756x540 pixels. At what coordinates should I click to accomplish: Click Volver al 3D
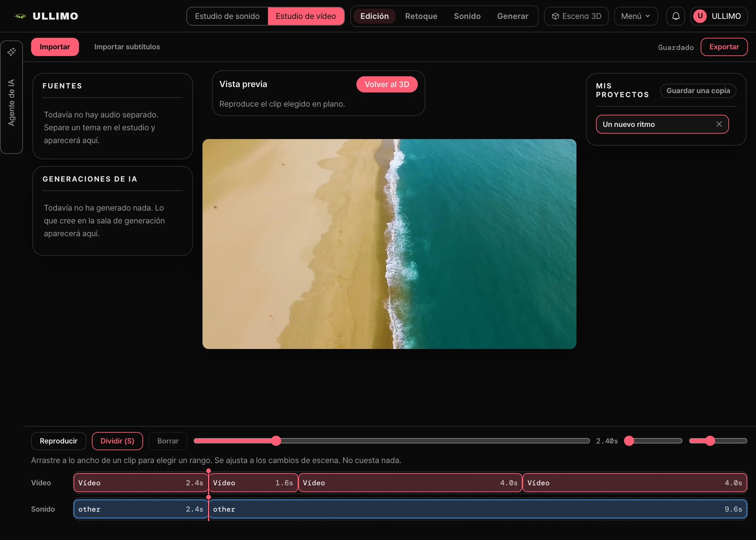pyautogui.click(x=387, y=84)
